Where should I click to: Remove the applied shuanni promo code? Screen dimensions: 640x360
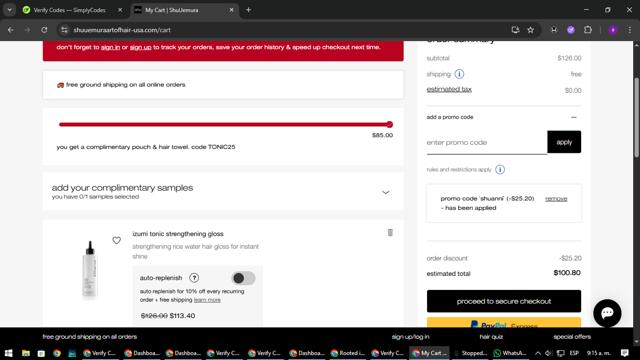[x=556, y=199]
